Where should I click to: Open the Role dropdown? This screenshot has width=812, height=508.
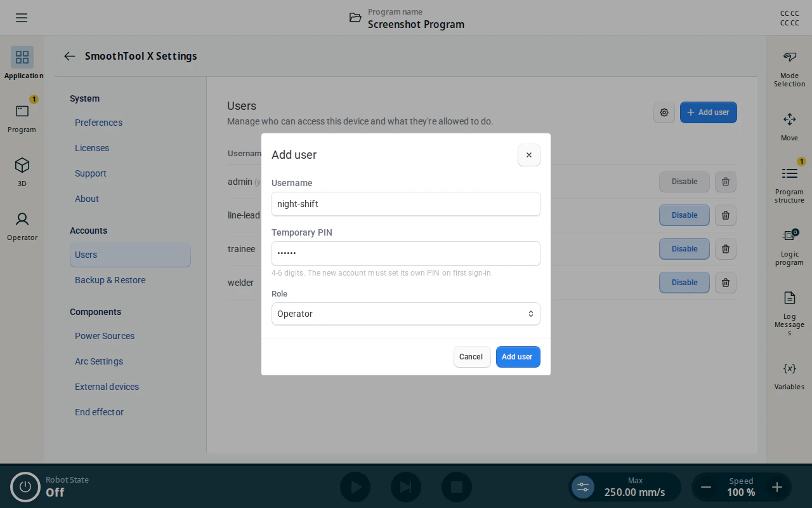pos(406,314)
